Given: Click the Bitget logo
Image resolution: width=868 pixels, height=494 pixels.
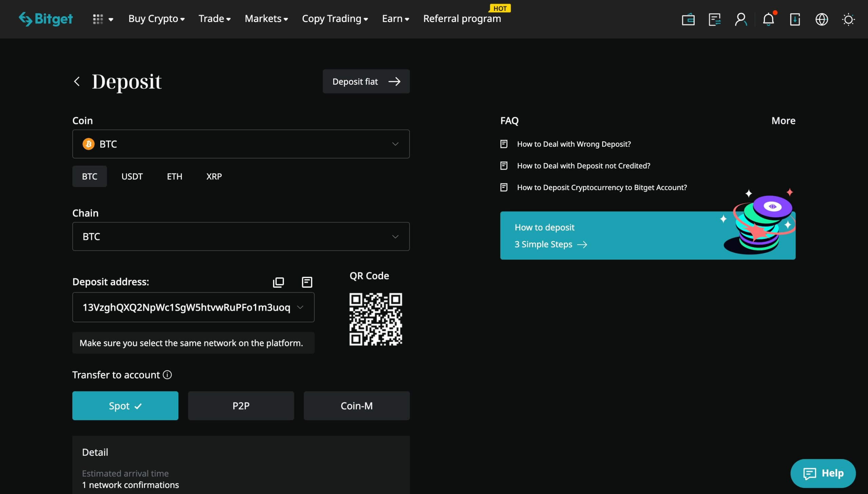Looking at the screenshot, I should pos(45,19).
